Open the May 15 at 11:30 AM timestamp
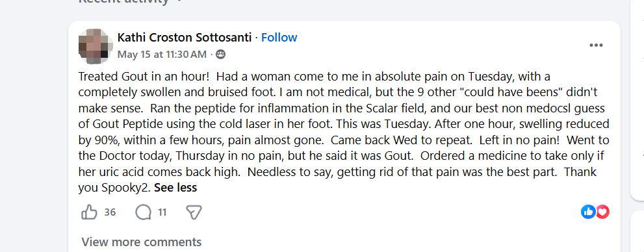This screenshot has height=252, width=644. point(162,54)
